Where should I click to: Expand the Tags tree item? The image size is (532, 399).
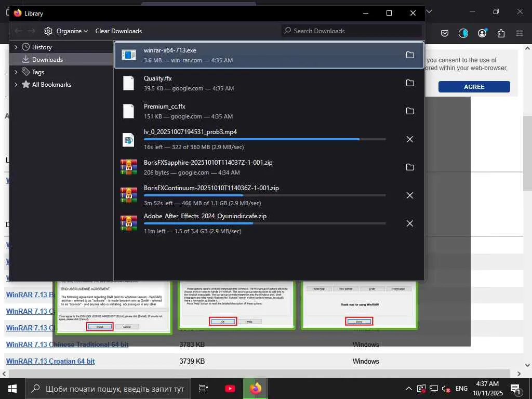tap(16, 72)
